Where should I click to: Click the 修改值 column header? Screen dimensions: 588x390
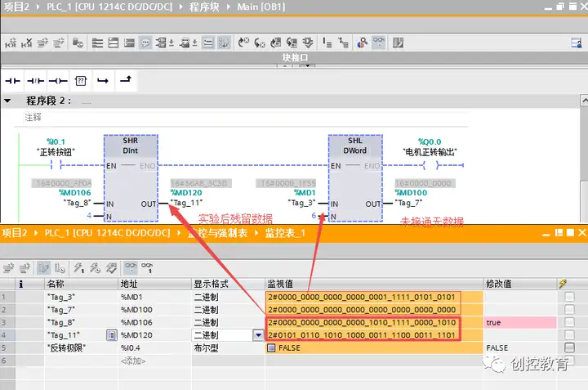pos(520,284)
